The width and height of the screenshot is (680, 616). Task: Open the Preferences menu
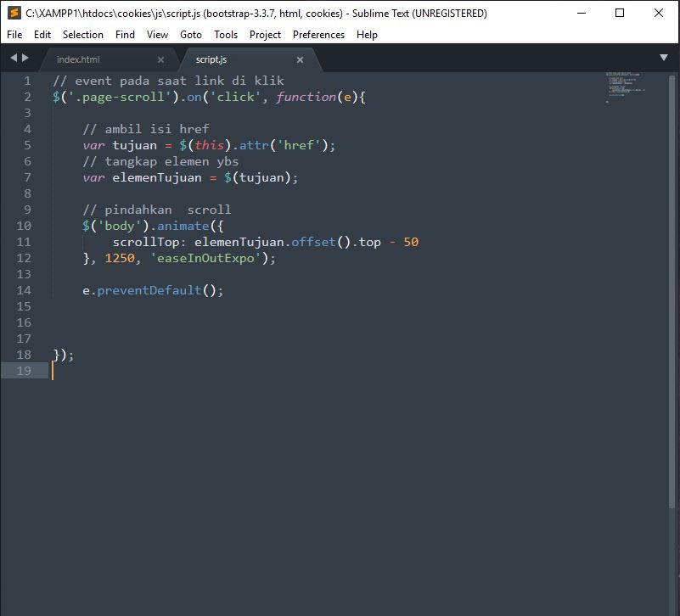coord(318,35)
